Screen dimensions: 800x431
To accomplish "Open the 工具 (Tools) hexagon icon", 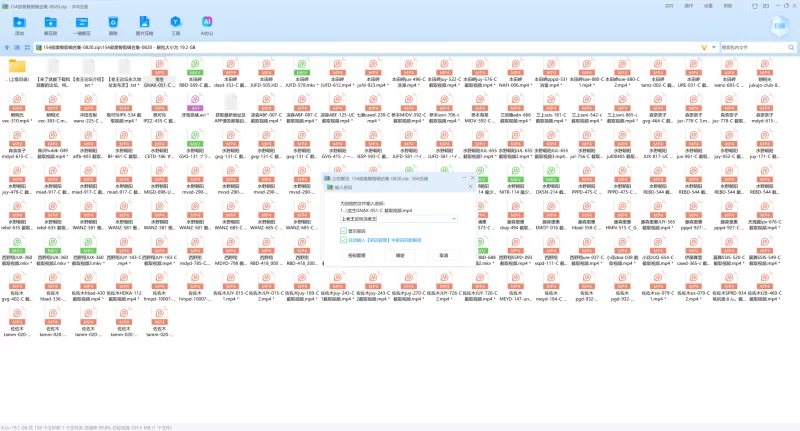I will point(176,22).
